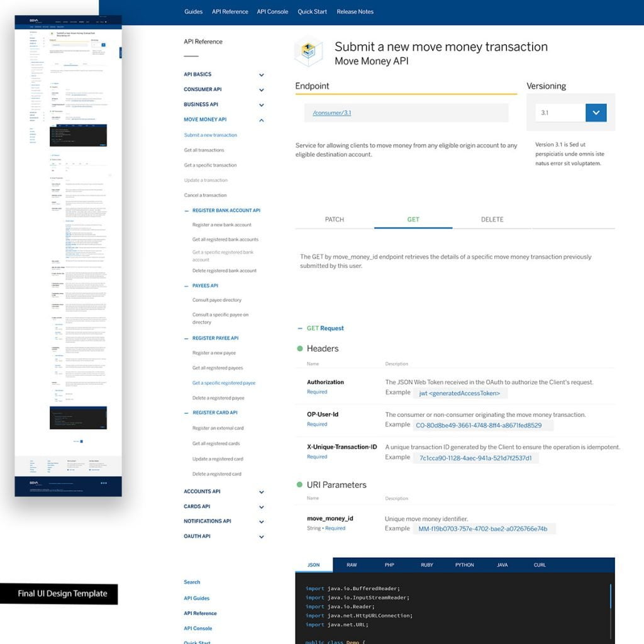Switch to the PYTHON code tab
The width and height of the screenshot is (644, 644).
point(464,565)
